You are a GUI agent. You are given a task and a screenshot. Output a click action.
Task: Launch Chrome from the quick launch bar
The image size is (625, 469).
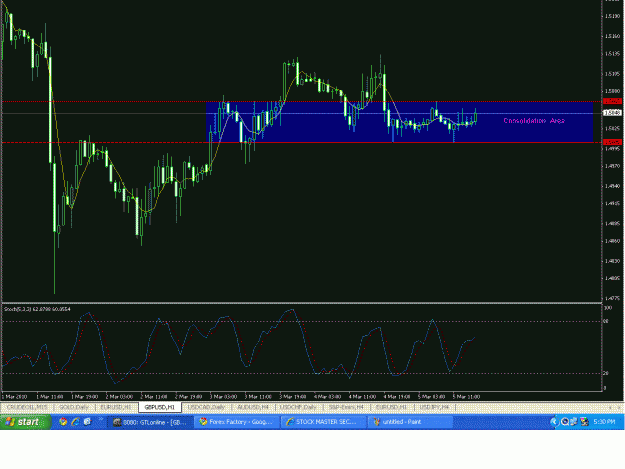pyautogui.click(x=63, y=422)
